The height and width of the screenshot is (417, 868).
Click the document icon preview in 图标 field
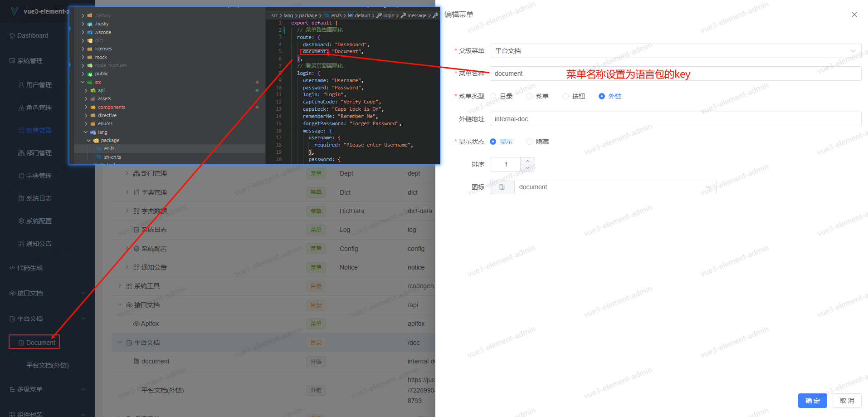tap(502, 187)
